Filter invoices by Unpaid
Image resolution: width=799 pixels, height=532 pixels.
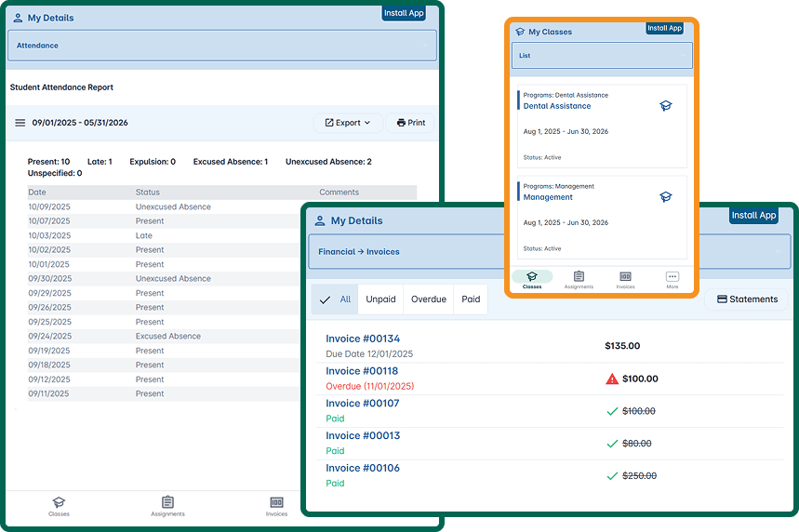click(x=380, y=299)
